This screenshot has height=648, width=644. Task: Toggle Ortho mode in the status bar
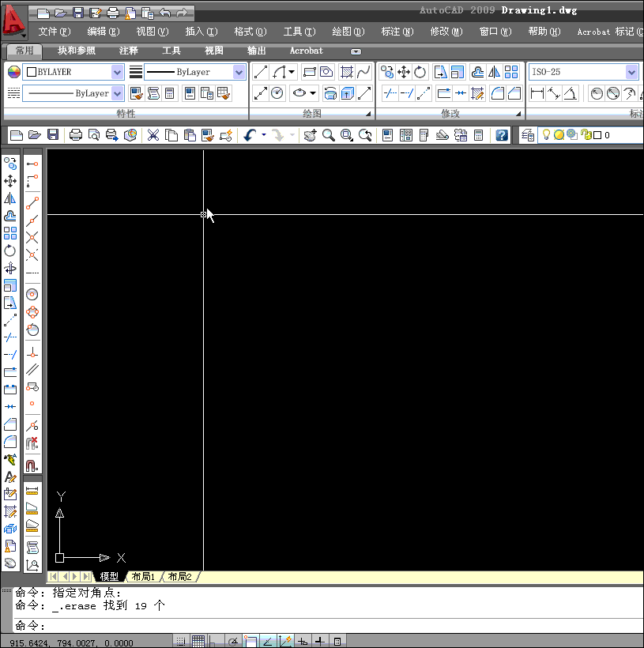(x=212, y=642)
